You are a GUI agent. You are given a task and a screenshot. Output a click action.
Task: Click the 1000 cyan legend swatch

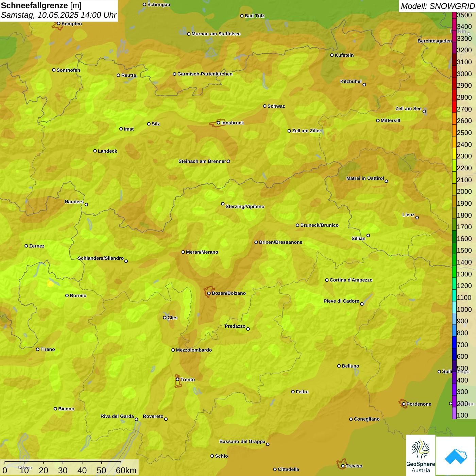coord(454,307)
